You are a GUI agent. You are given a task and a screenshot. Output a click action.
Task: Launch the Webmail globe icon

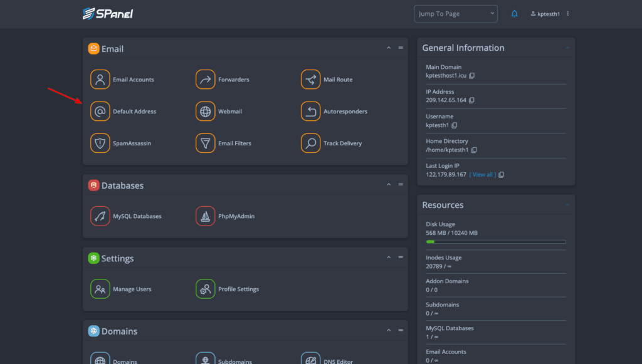tap(205, 112)
